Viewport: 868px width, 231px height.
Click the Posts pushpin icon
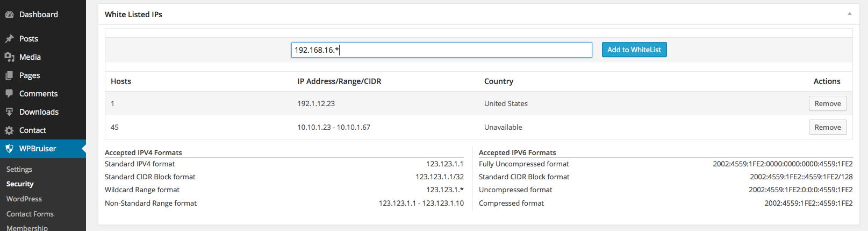tap(9, 39)
